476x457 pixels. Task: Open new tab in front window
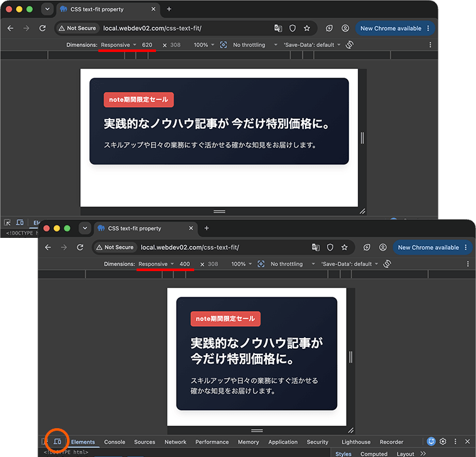207,228
